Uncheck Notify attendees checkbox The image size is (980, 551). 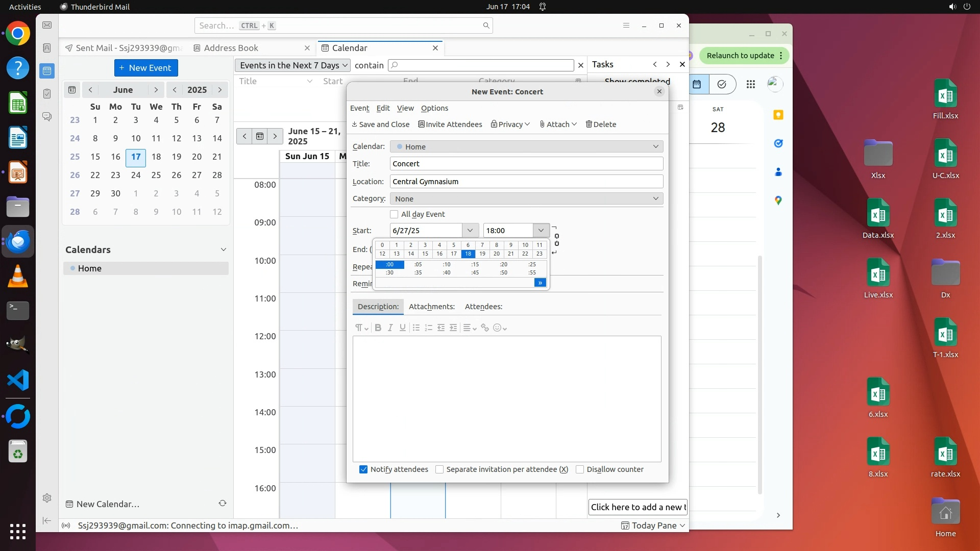pyautogui.click(x=363, y=469)
